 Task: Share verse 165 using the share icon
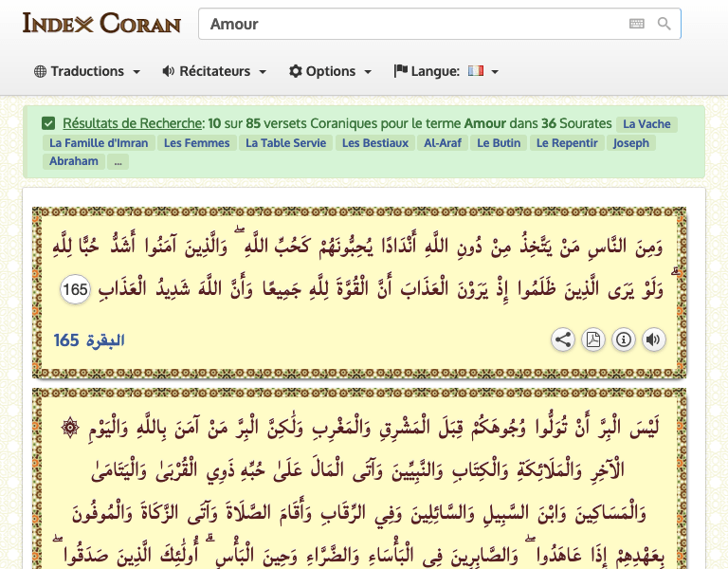(563, 340)
